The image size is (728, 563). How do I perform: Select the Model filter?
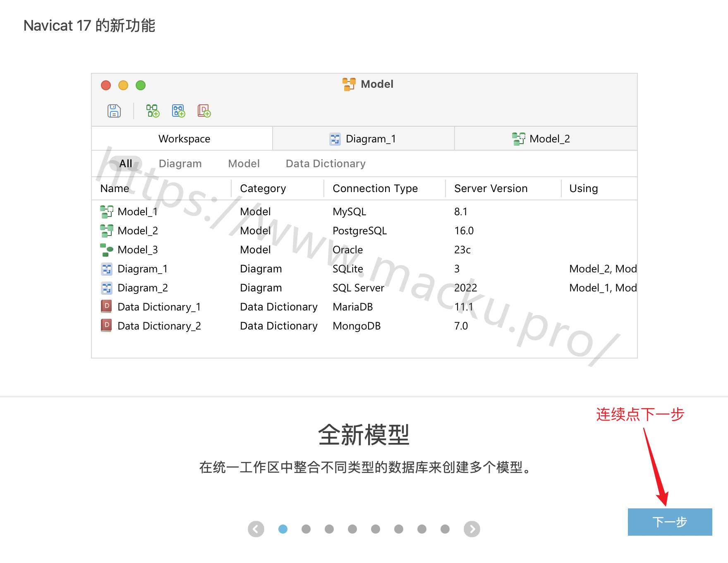[244, 164]
